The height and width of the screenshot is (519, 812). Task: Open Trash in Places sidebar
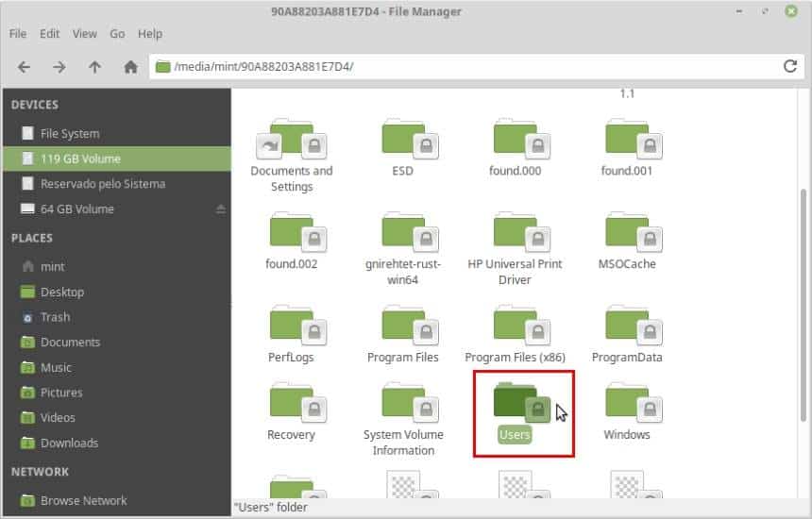click(x=117, y=317)
